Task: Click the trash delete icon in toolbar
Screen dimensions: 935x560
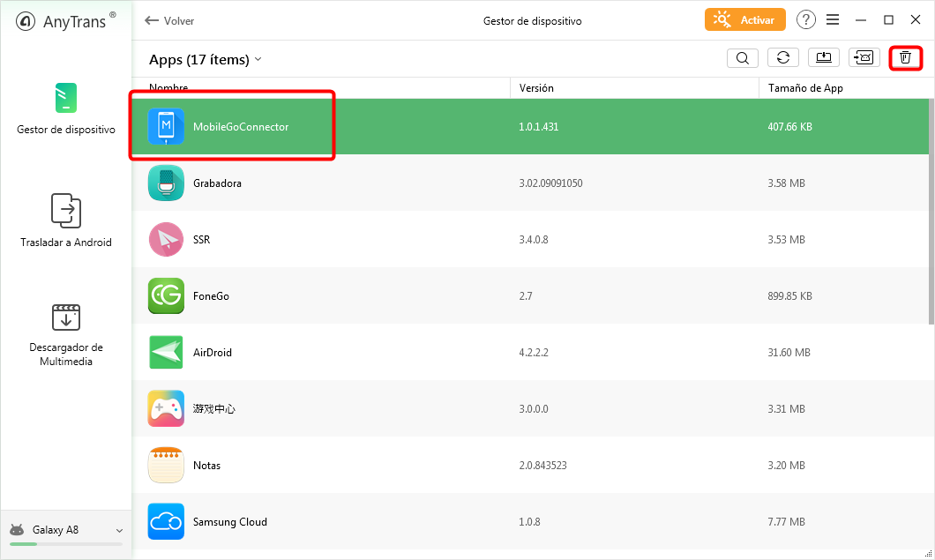Action: pos(905,58)
